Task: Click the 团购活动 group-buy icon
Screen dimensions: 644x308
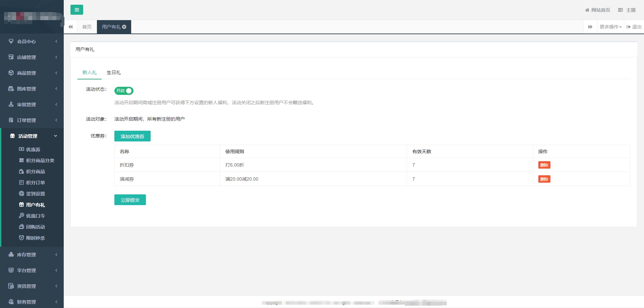Action: point(21,227)
